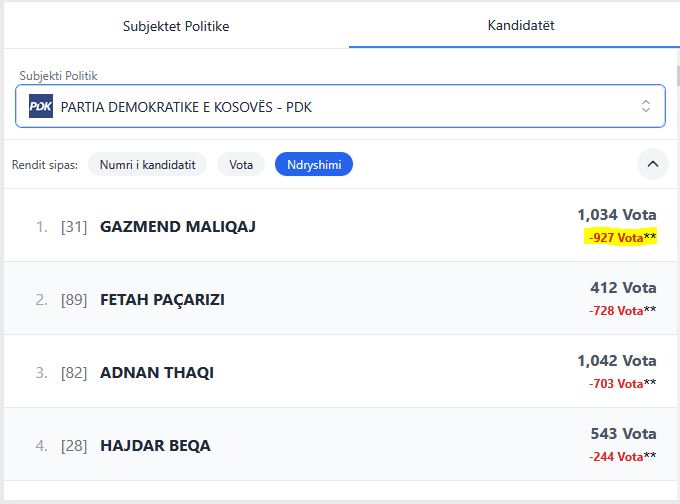The width and height of the screenshot is (680, 504).
Task: Select the Kandidatët tab
Action: (513, 24)
